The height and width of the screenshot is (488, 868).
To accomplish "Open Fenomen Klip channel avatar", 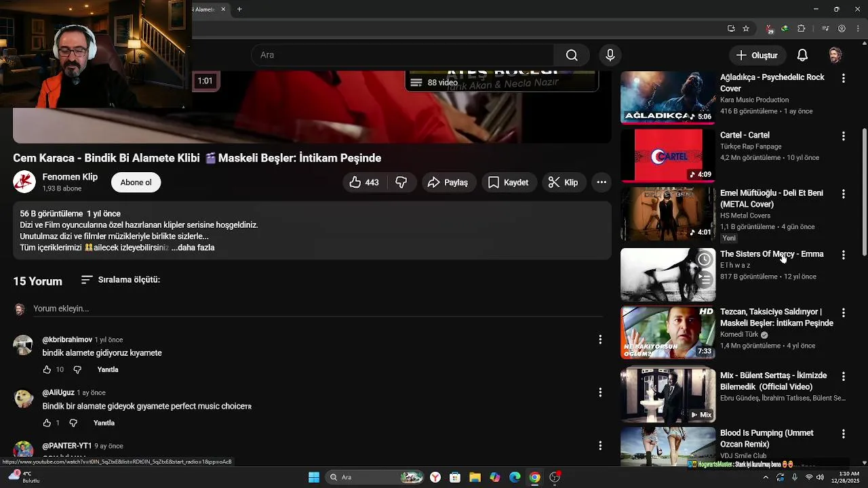I will click(x=24, y=182).
